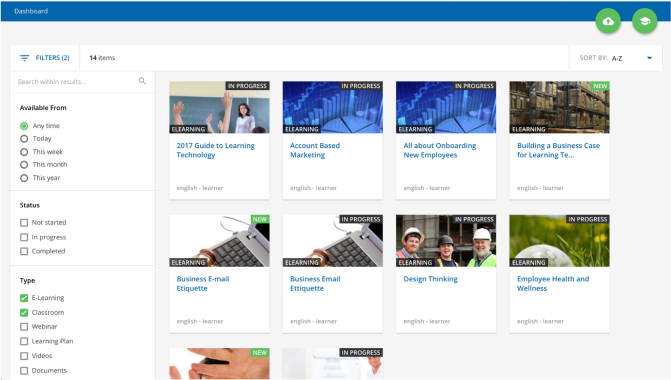Click the search magnifier icon
This screenshot has height=380, width=671.
pyautogui.click(x=142, y=81)
